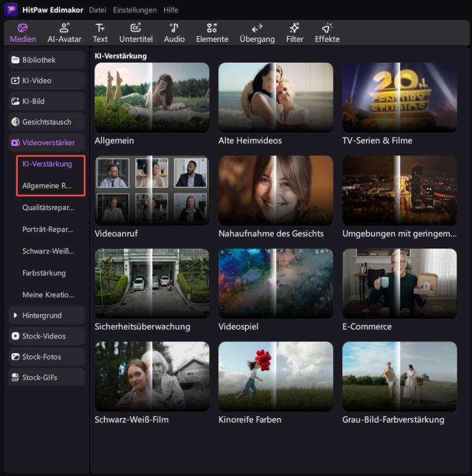Go to Gesichtstausch in sidebar
The width and height of the screenshot is (472, 476).
coord(47,122)
